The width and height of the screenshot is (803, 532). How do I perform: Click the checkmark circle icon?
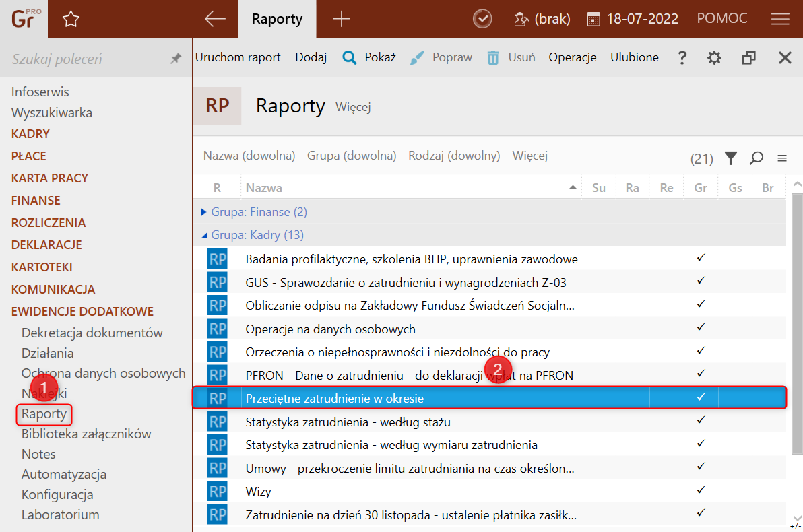click(482, 19)
